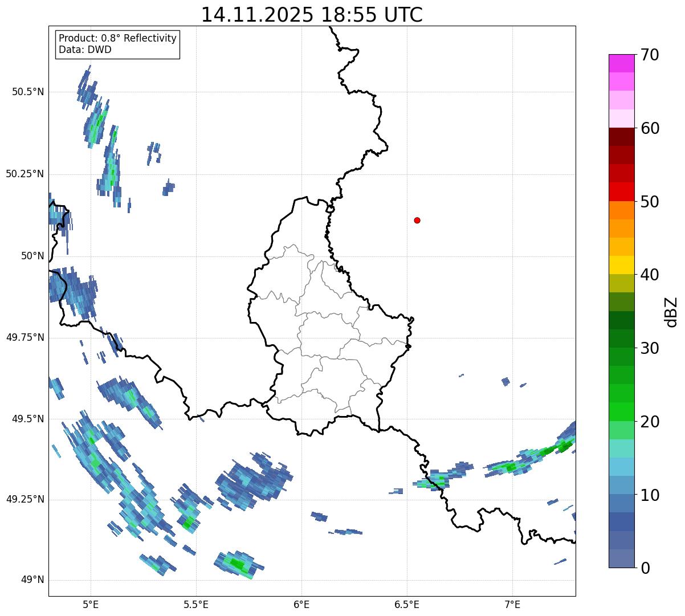
Task: Click the red station marker dot
Action: [417, 220]
